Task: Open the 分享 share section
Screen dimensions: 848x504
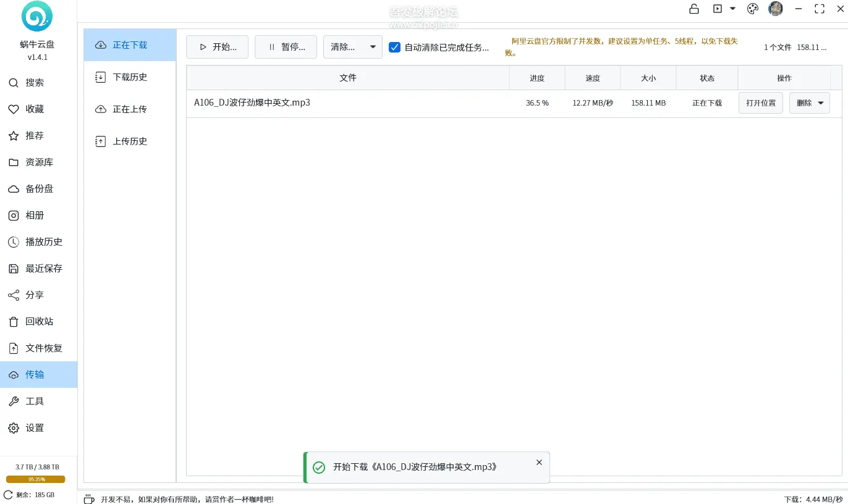Action: click(38, 295)
